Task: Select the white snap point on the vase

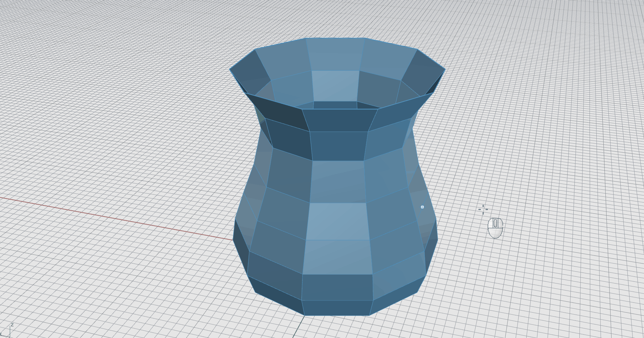Action: pos(422,207)
